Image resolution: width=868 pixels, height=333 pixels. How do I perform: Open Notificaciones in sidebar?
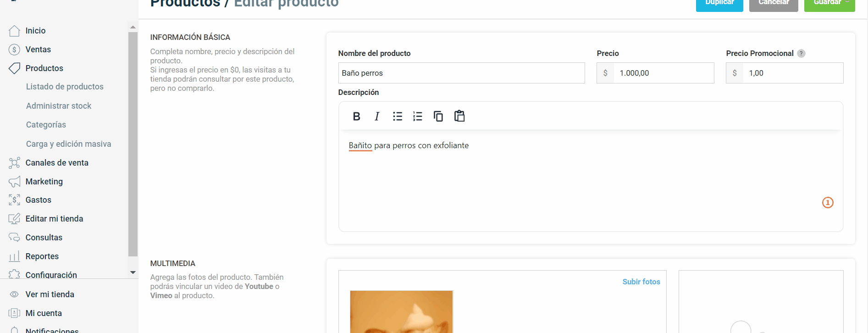(x=52, y=330)
